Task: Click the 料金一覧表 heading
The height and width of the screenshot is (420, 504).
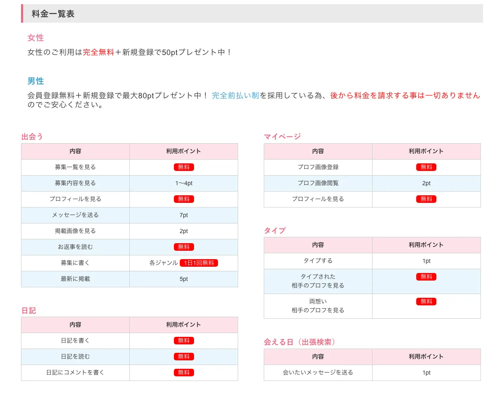Action: [x=53, y=13]
